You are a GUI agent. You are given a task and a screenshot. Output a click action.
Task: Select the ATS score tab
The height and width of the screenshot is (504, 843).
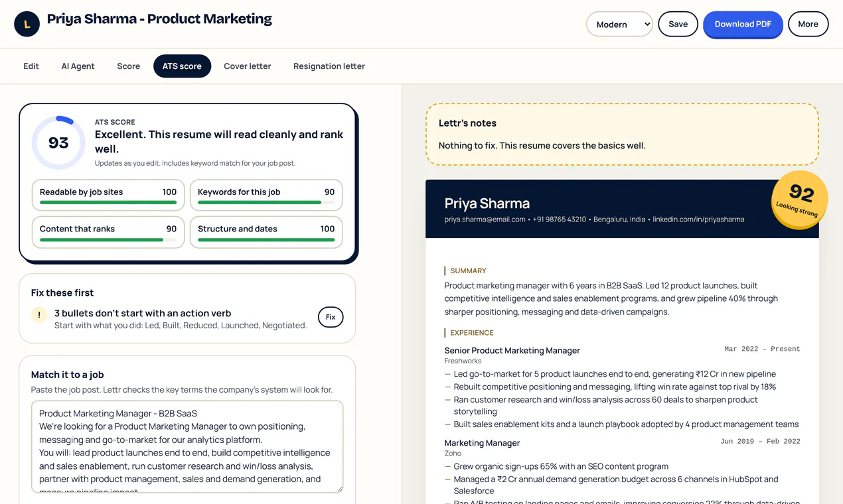click(x=182, y=66)
